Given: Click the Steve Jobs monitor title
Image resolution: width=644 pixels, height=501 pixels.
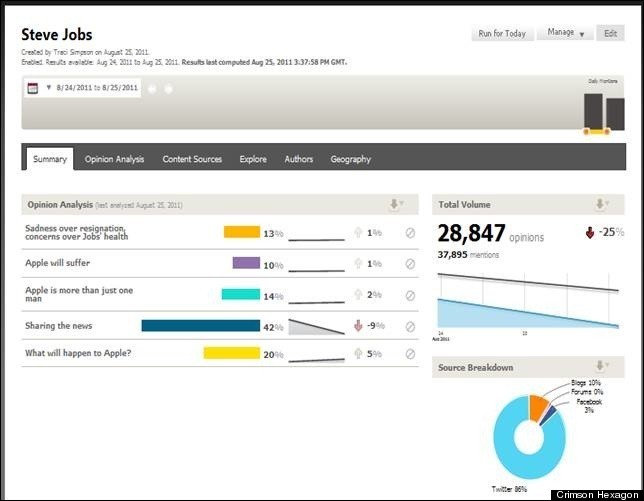Looking at the screenshot, I should tap(57, 34).
